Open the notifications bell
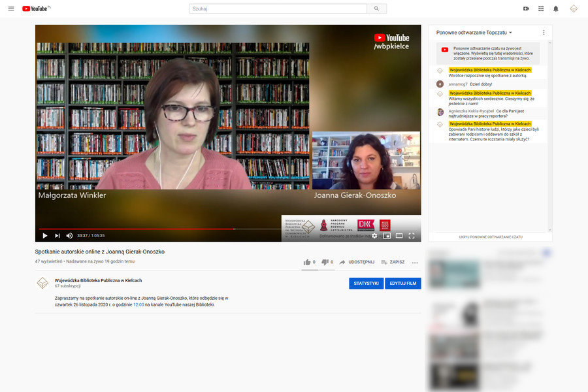 (556, 8)
